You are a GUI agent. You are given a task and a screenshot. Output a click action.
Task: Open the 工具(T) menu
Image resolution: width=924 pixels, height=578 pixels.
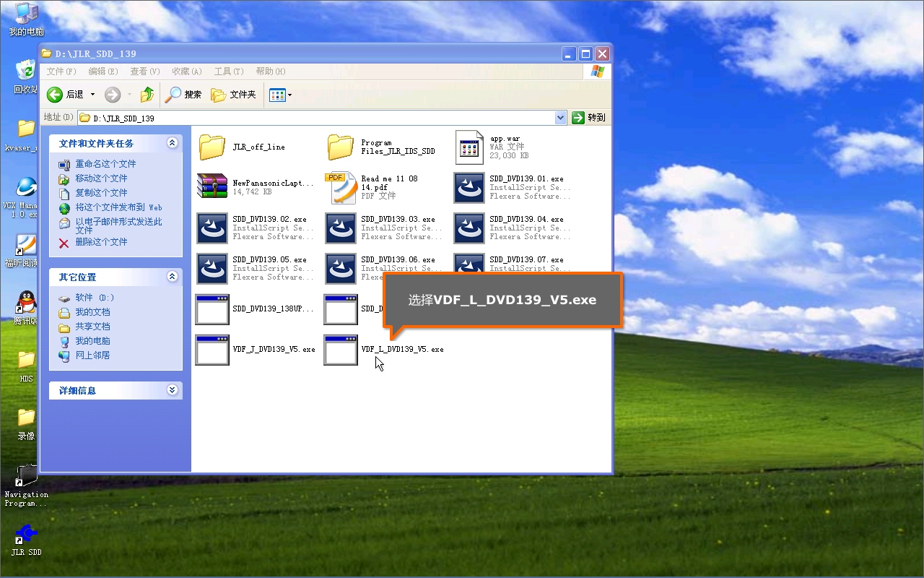coord(229,72)
